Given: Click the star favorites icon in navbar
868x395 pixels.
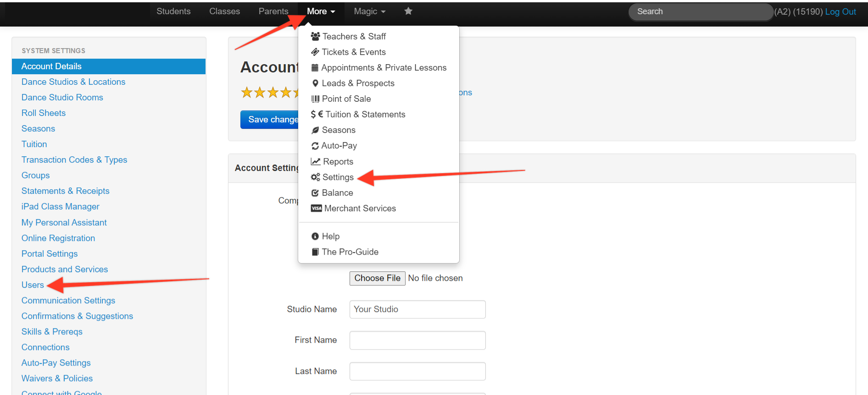Looking at the screenshot, I should (408, 11).
